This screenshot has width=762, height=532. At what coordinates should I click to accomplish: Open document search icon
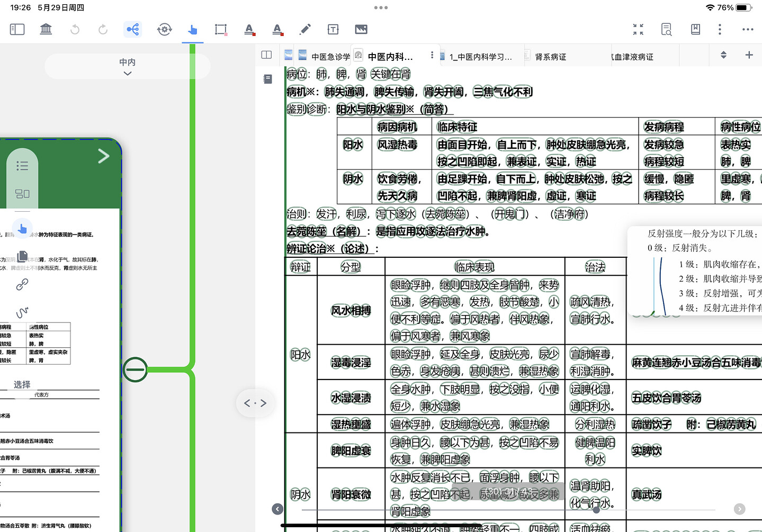point(667,29)
